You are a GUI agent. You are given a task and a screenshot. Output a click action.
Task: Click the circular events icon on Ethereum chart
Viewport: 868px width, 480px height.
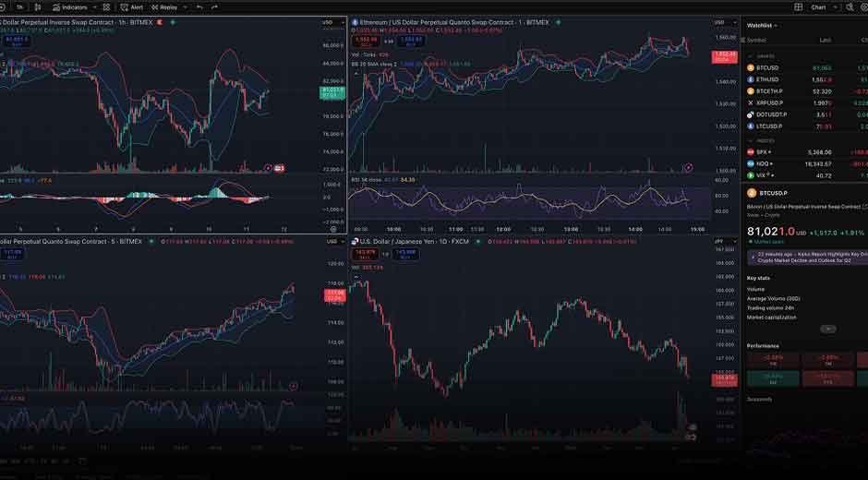pyautogui.click(x=688, y=167)
